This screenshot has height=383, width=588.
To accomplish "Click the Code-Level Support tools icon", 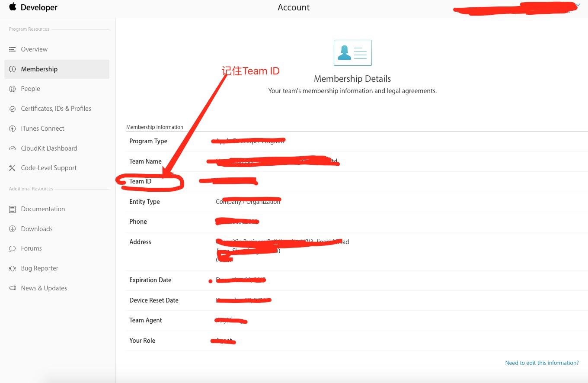I will 12,168.
